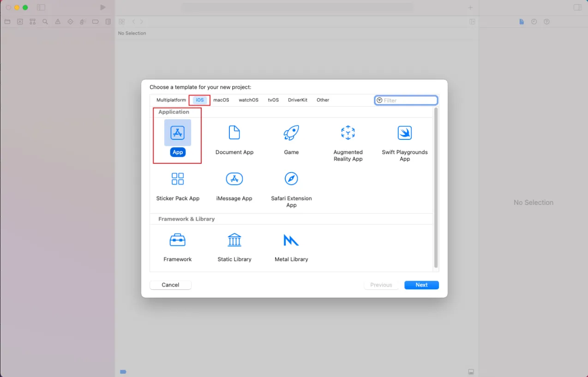The width and height of the screenshot is (588, 377).
Task: Switch to the iOS tab
Action: [x=200, y=100]
